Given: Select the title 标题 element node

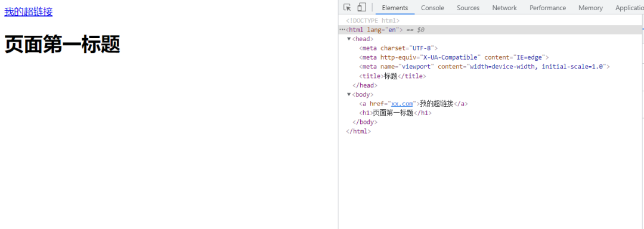Looking at the screenshot, I should pos(392,76).
